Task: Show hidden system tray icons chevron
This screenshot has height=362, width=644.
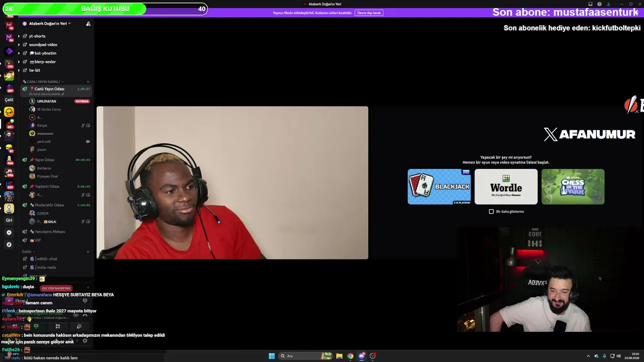Action: [x=588, y=356]
